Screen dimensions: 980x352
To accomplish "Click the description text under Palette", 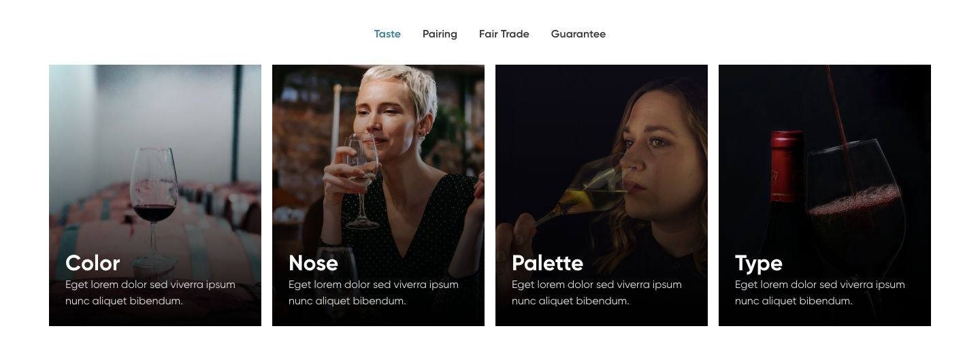I will pos(596,293).
